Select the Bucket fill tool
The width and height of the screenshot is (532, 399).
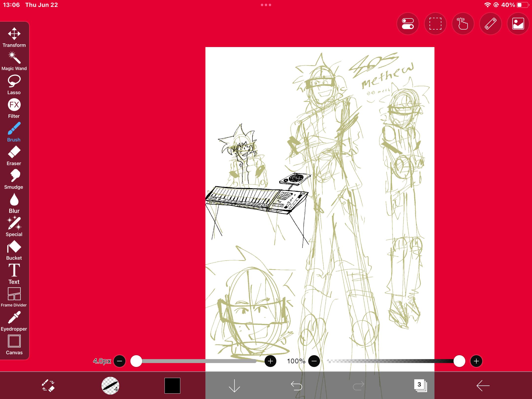coord(14,250)
